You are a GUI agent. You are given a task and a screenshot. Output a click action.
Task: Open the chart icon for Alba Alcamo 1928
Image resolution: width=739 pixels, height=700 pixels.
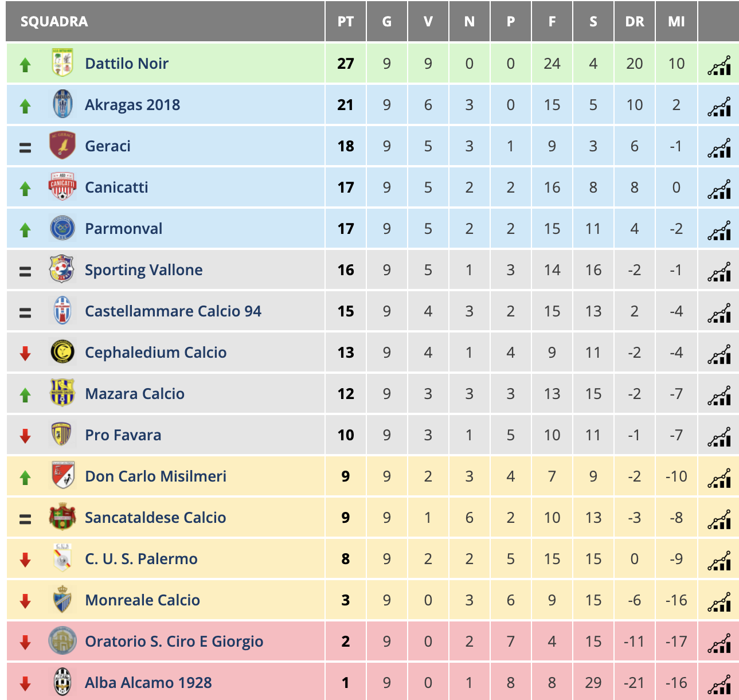click(719, 684)
